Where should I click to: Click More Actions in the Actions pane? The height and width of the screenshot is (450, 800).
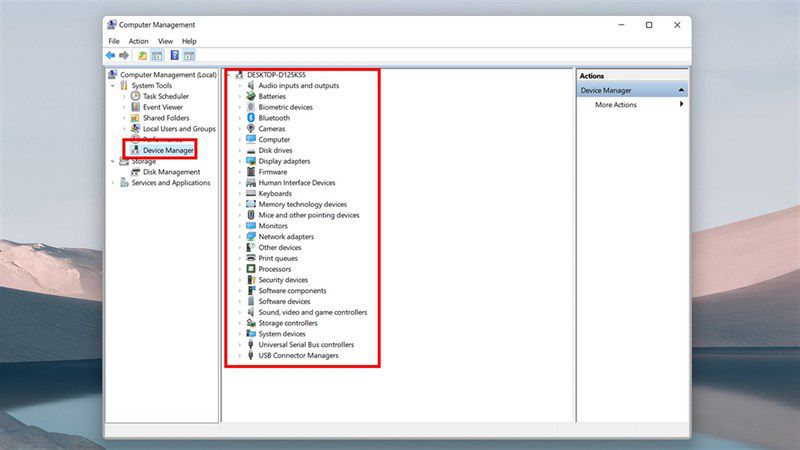(x=616, y=104)
